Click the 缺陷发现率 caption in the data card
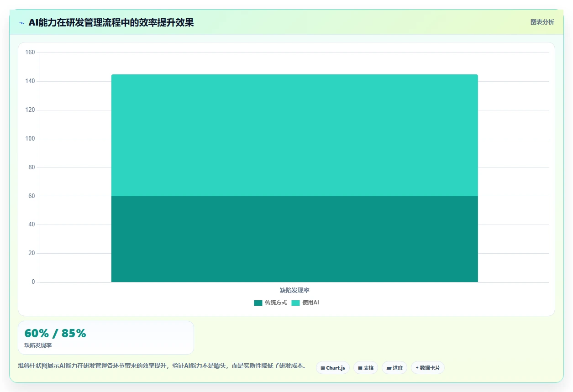This screenshot has width=573, height=392. click(x=38, y=345)
